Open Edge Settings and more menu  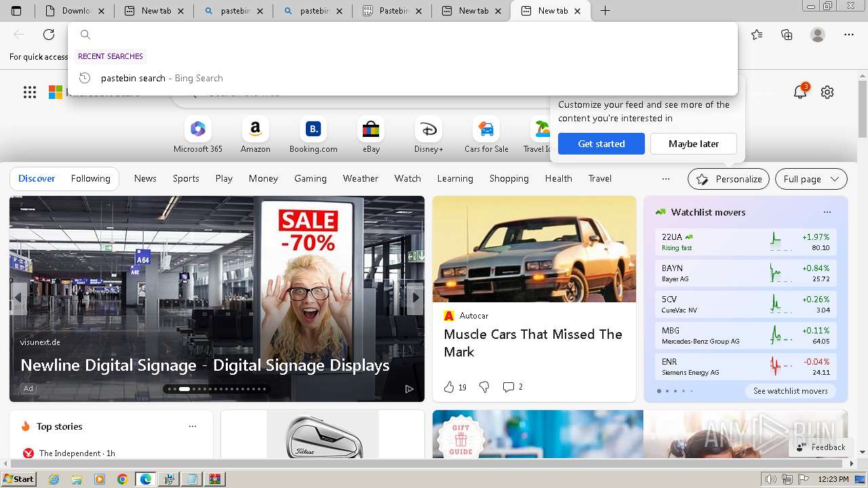(849, 35)
